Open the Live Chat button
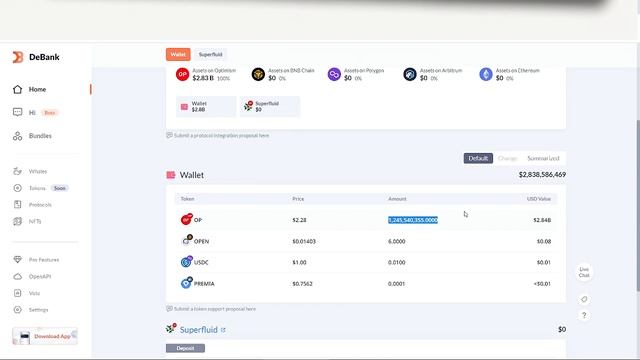The image size is (640, 360). pyautogui.click(x=584, y=272)
